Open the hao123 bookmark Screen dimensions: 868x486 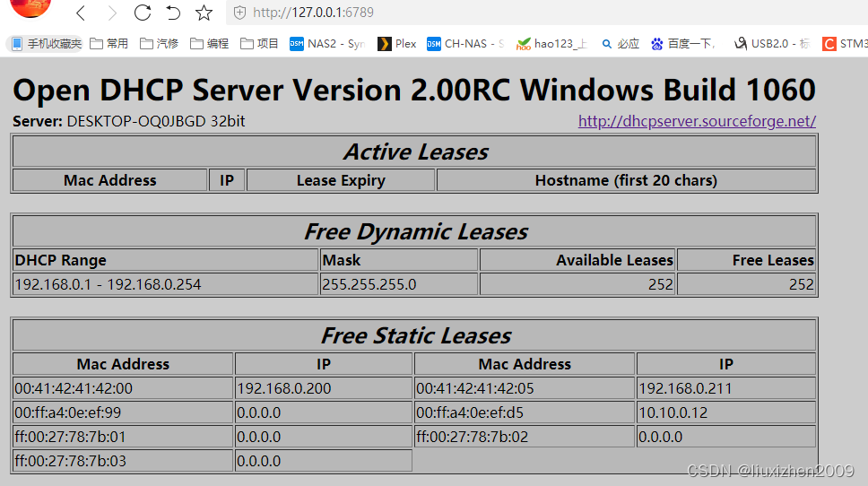551,44
